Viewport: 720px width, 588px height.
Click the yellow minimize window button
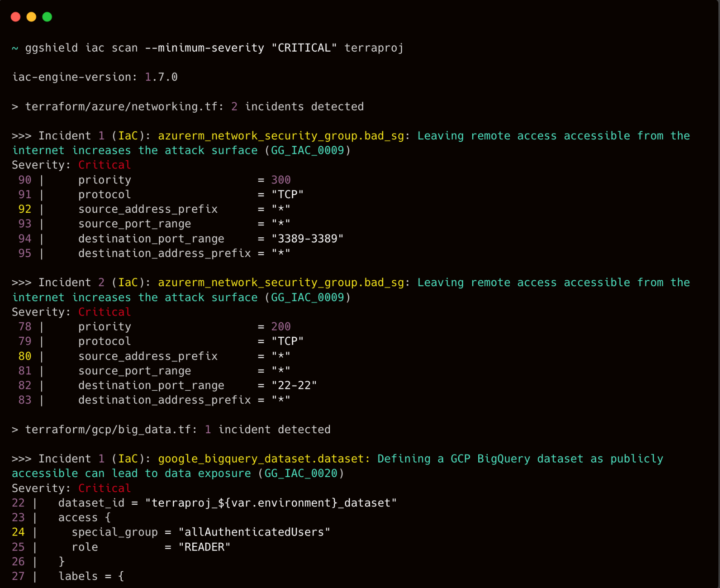[31, 17]
